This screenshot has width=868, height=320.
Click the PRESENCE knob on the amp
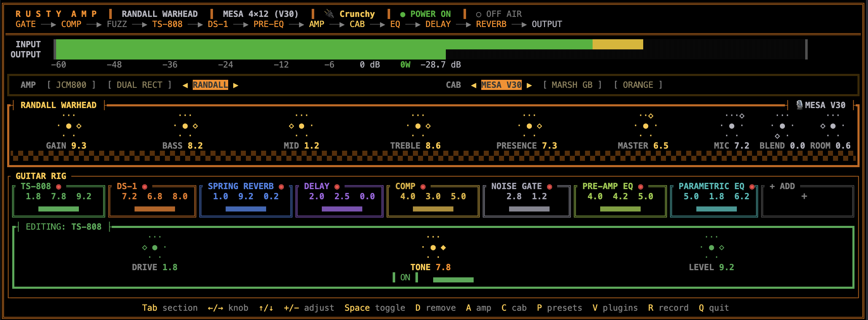click(529, 126)
